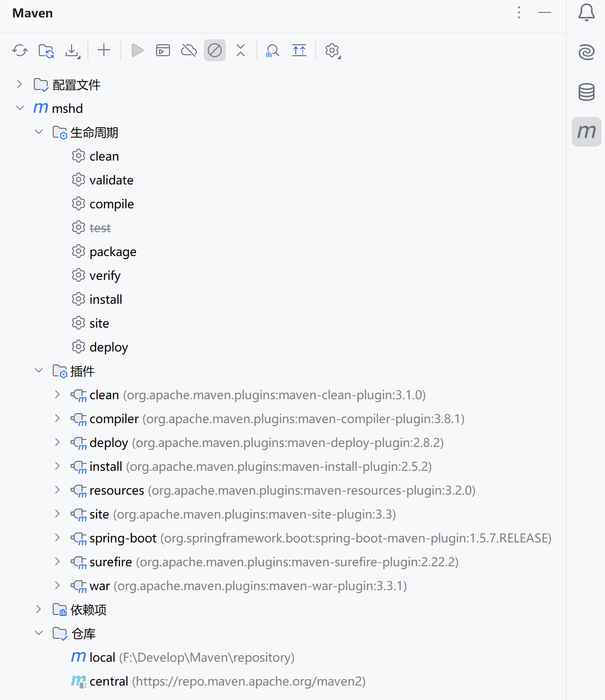Click the mshd project label
The width and height of the screenshot is (605, 700).
click(x=68, y=108)
